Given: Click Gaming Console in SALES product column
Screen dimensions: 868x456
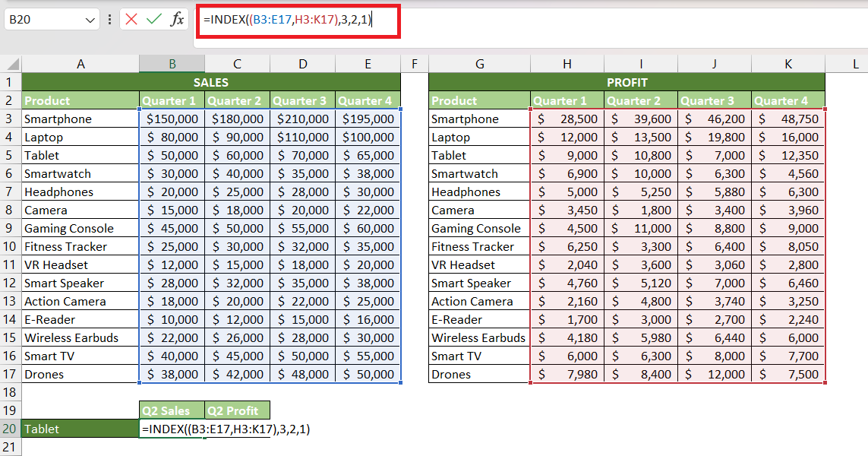Looking at the screenshot, I should [80, 228].
